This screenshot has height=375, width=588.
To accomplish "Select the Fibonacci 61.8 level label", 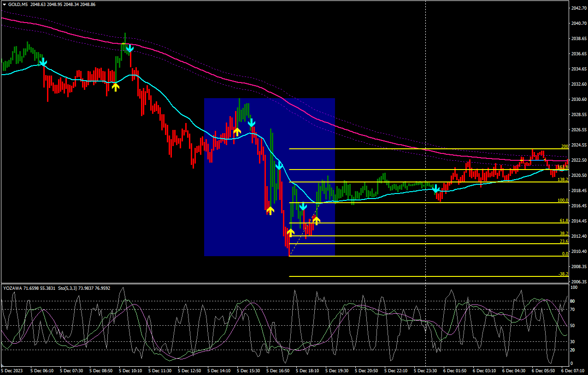I will pyautogui.click(x=564, y=221).
